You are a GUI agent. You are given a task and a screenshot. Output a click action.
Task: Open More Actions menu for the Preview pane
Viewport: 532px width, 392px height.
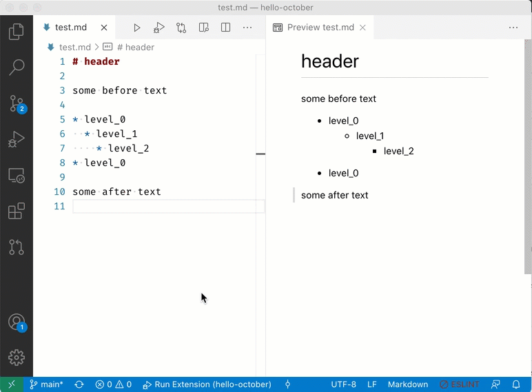[513, 28]
